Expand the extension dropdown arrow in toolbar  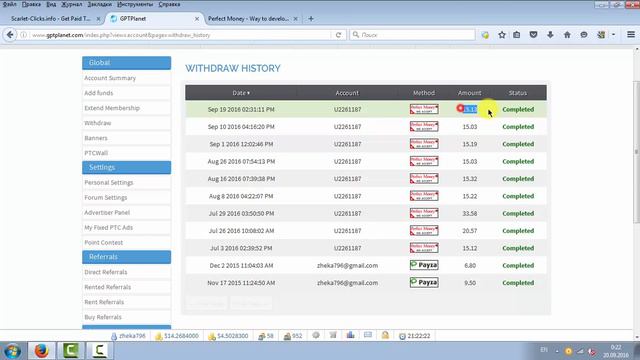pyautogui.click(x=613, y=35)
